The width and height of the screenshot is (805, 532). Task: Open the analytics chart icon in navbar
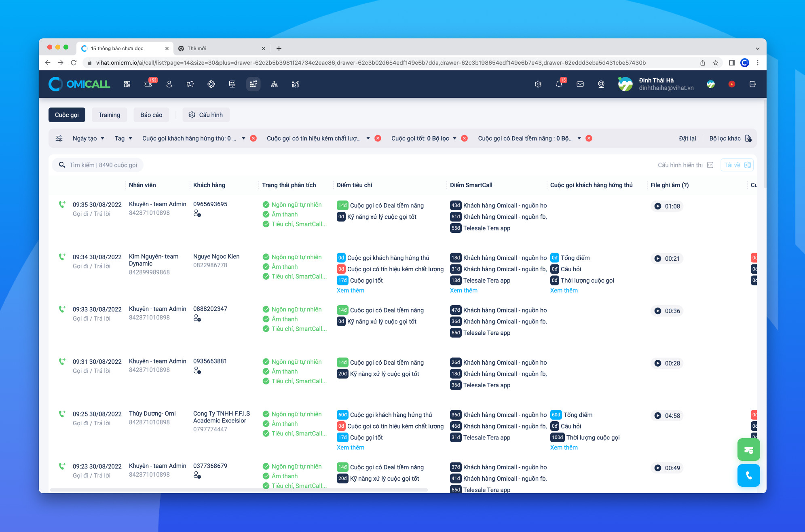(296, 84)
